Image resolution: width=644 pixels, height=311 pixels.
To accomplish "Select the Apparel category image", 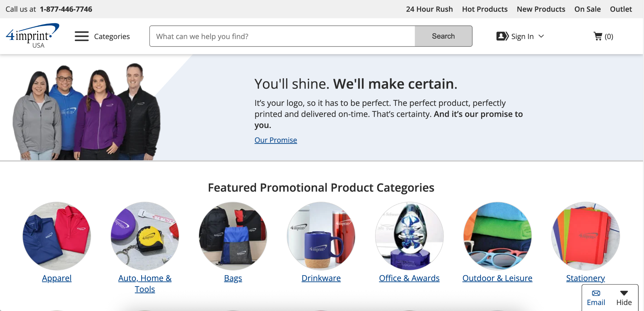I will [x=57, y=236].
